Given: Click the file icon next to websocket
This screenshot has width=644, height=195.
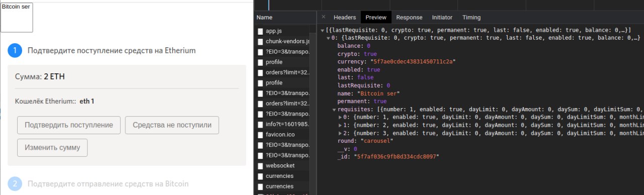Looking at the screenshot, I should [260, 165].
